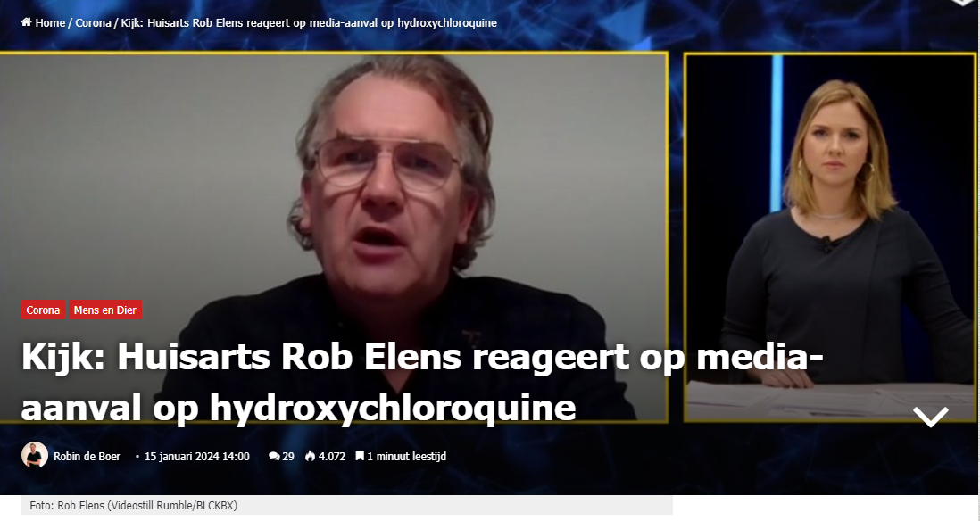
Task: Click the Rob Elens video still image
Action: click(x=334, y=237)
